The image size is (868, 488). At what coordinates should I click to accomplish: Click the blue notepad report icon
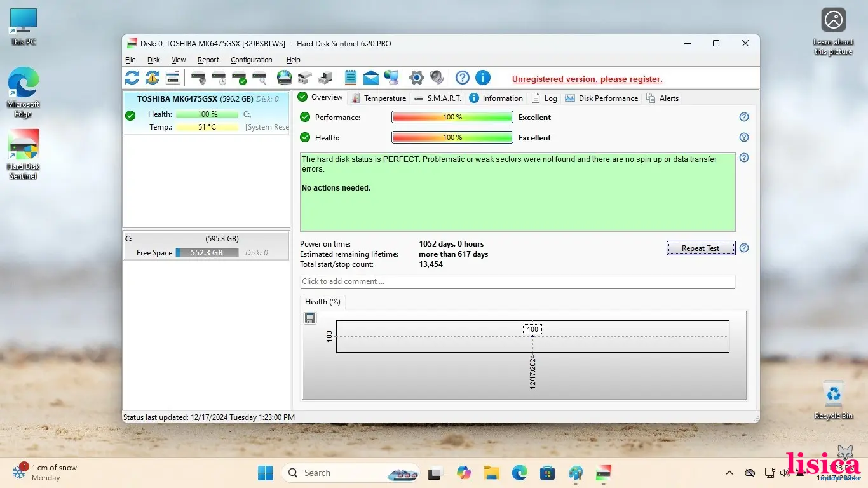click(350, 78)
